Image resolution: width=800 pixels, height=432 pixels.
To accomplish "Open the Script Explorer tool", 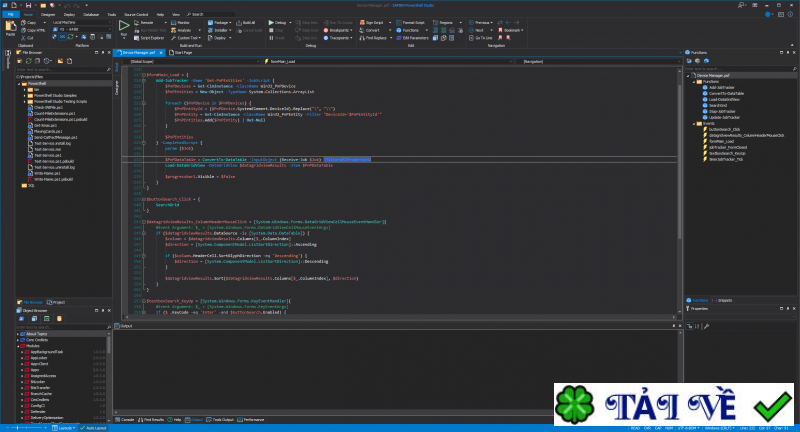I will coord(147,37).
